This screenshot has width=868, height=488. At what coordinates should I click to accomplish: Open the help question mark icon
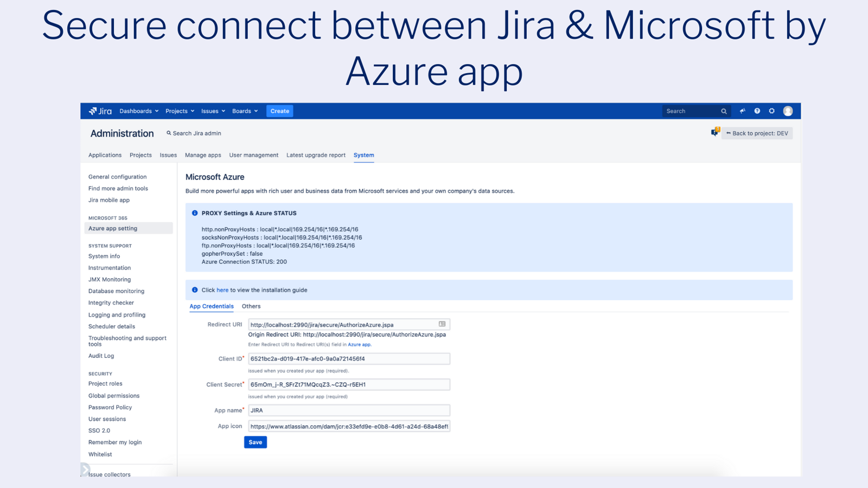757,111
